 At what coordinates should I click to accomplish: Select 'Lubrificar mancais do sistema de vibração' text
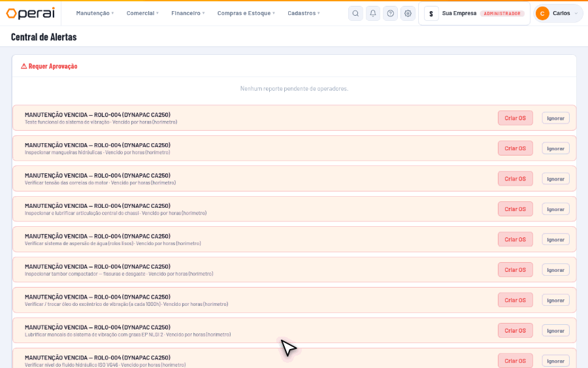point(70,335)
